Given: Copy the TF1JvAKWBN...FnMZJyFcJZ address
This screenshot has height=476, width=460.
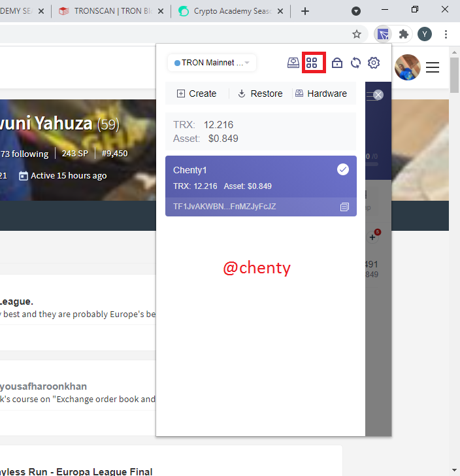Looking at the screenshot, I should [344, 207].
